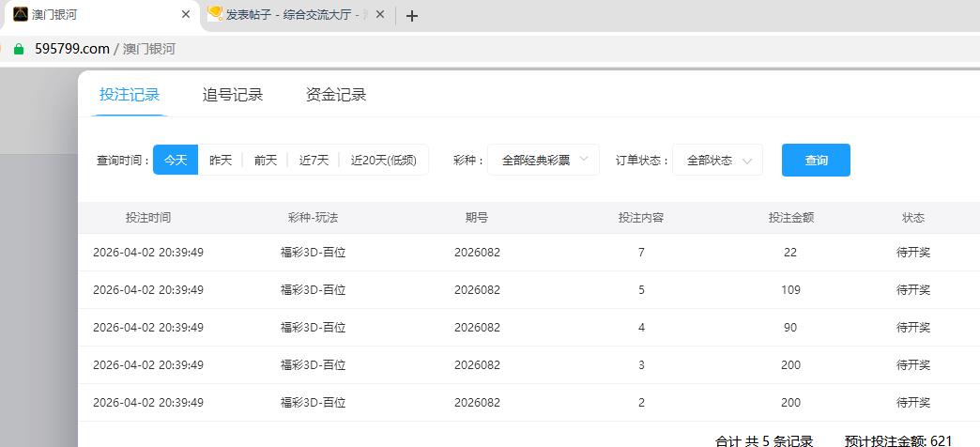Close the 澳门银河 browser tab
The image size is (980, 447).
pyautogui.click(x=186, y=15)
